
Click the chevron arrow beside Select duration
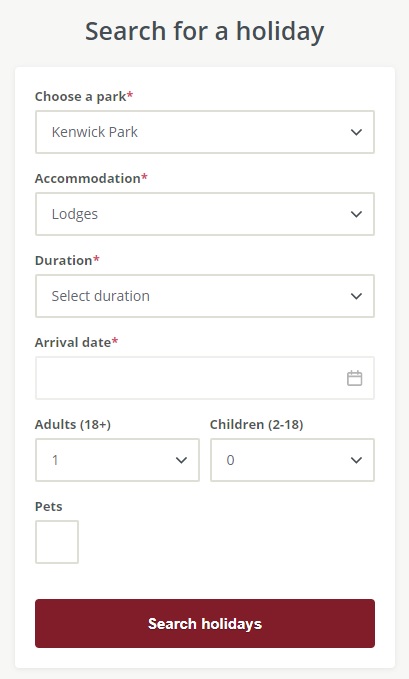(x=356, y=296)
